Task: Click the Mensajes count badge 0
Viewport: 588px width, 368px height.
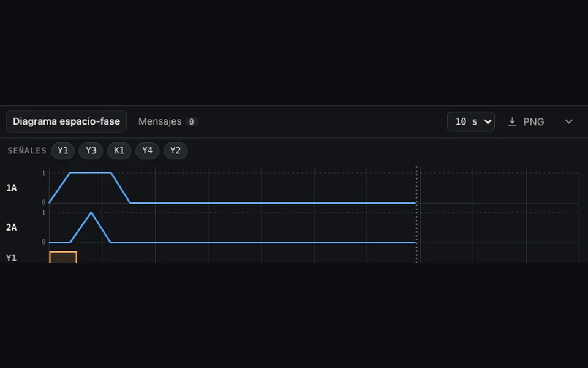Action: click(x=191, y=121)
